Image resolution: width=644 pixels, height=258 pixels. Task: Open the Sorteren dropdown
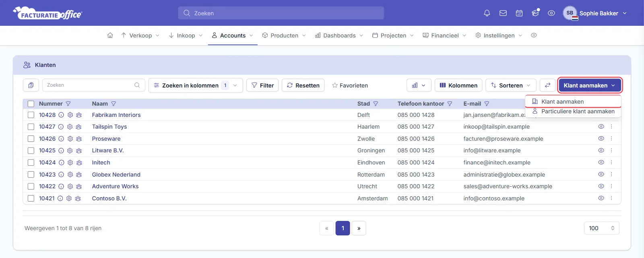coord(511,85)
